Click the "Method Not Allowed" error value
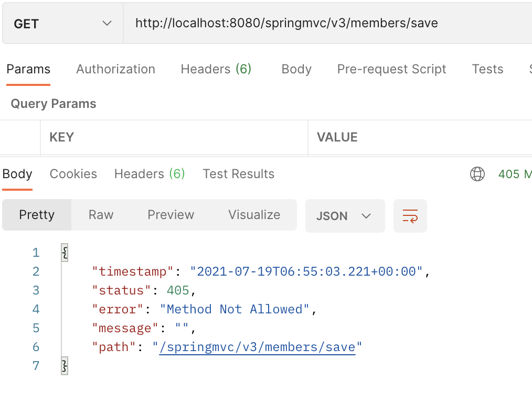Image resolution: width=532 pixels, height=393 pixels. tap(235, 309)
